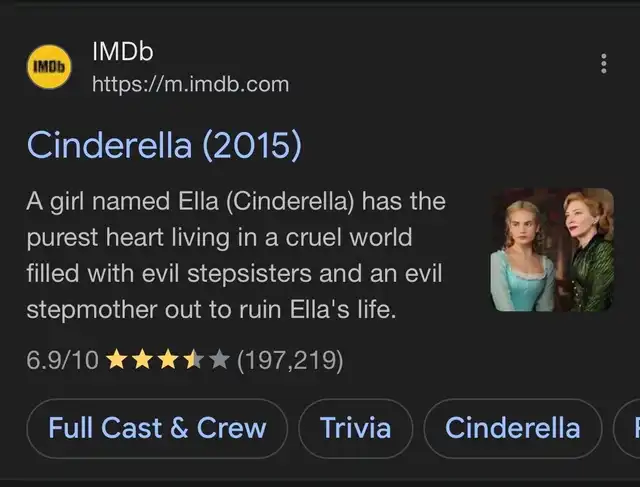This screenshot has height=487, width=640.
Task: Open the Cinderella (2015) title link
Action: (164, 145)
